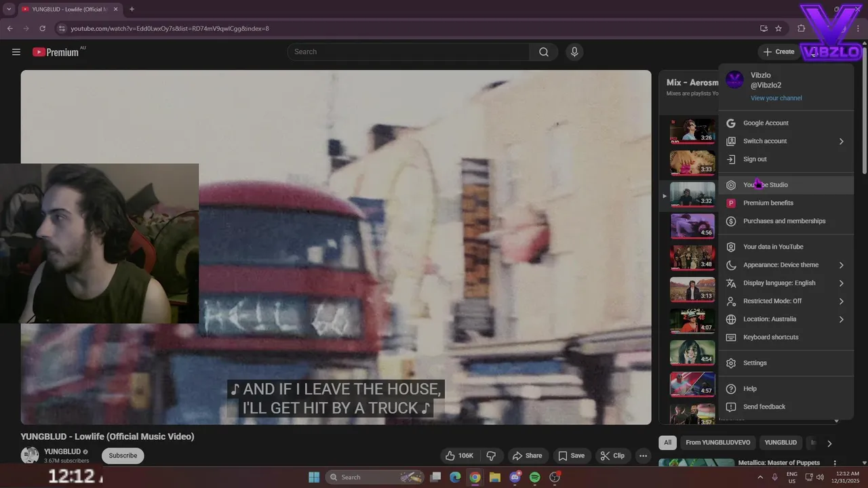Screen dimensions: 868x488
Task: View site information icon in address bar
Action: pos(62,28)
